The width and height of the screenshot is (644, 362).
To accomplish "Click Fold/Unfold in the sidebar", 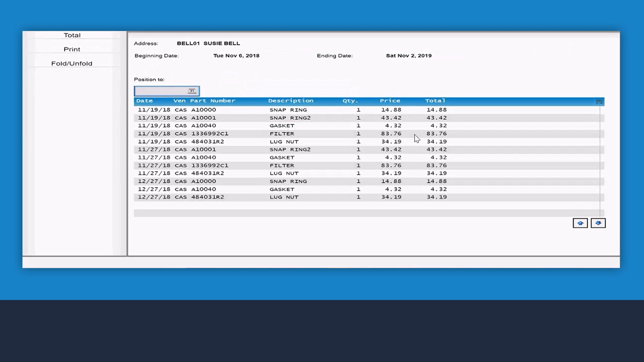I will 72,64.
